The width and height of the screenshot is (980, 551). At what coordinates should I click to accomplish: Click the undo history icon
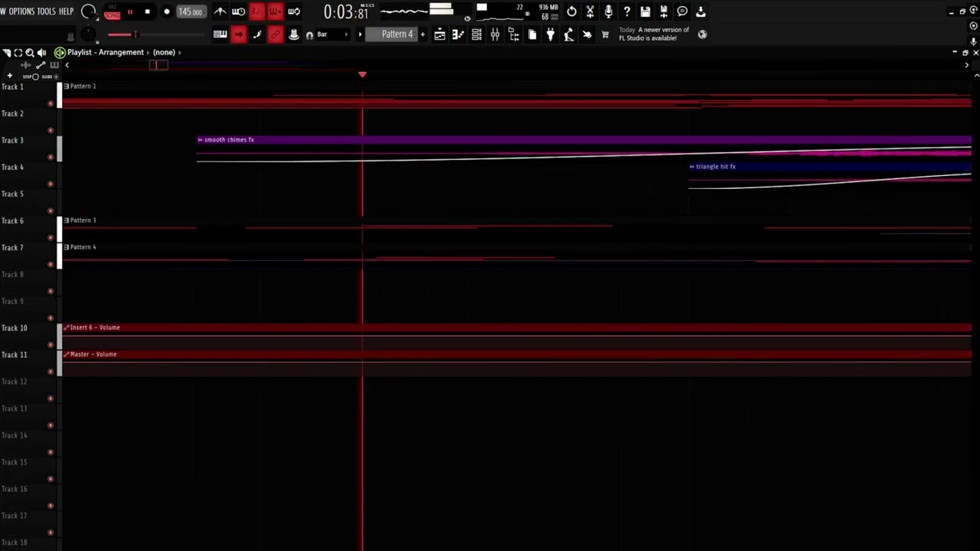(572, 11)
